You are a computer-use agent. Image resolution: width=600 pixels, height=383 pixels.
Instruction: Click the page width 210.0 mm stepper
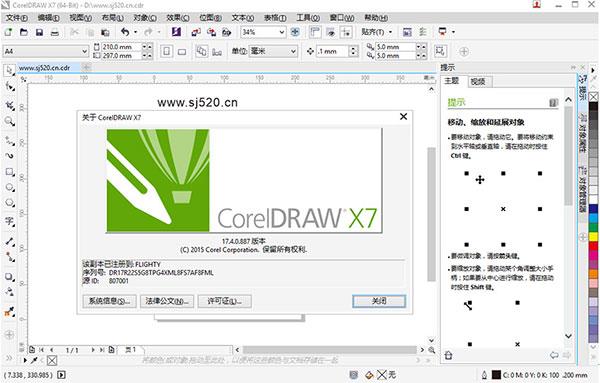[147, 47]
